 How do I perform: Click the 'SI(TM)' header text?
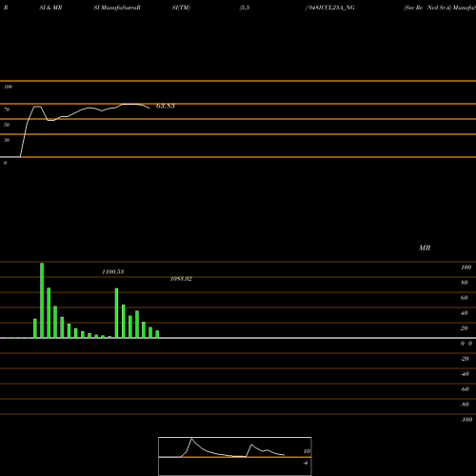coord(181,8)
